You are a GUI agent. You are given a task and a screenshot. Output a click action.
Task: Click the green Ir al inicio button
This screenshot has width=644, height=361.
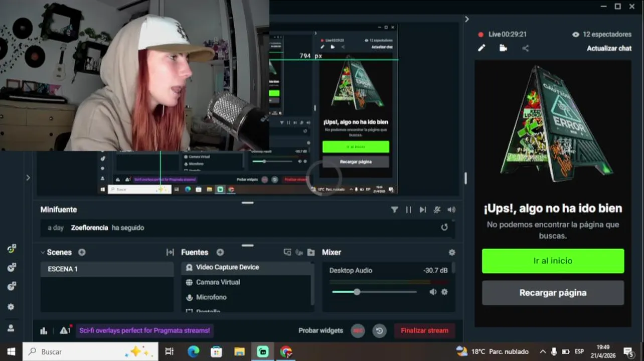(553, 261)
